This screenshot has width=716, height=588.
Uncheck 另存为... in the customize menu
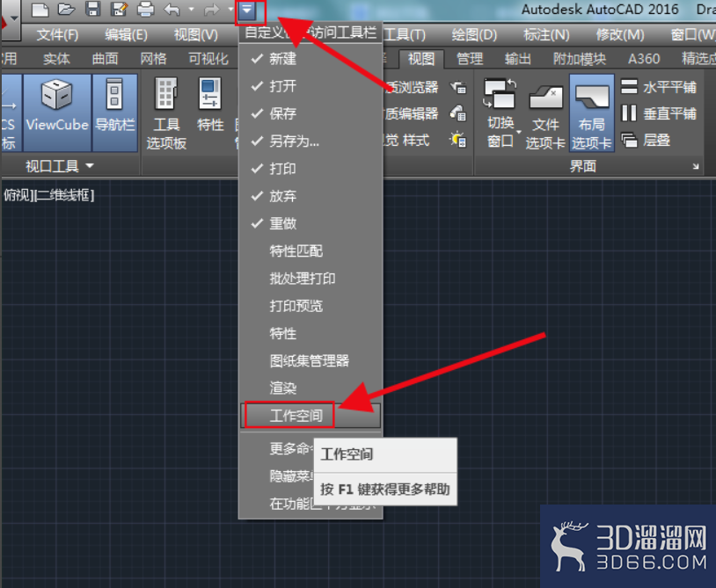point(311,141)
